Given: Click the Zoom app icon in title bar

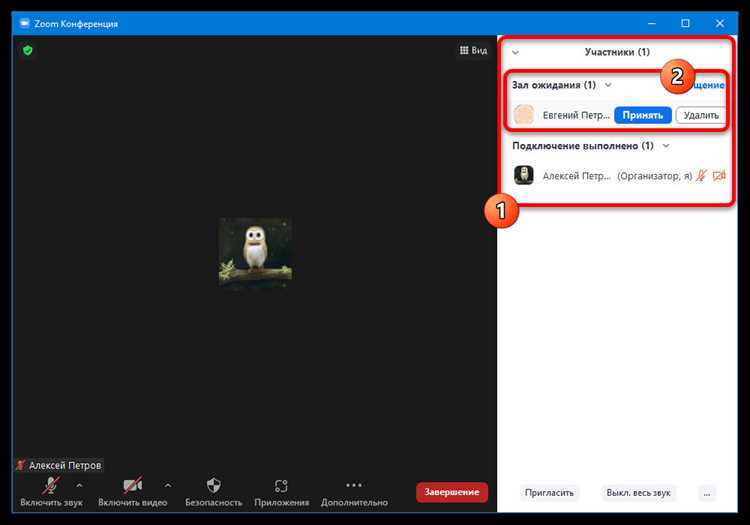Looking at the screenshot, I should pos(24,23).
